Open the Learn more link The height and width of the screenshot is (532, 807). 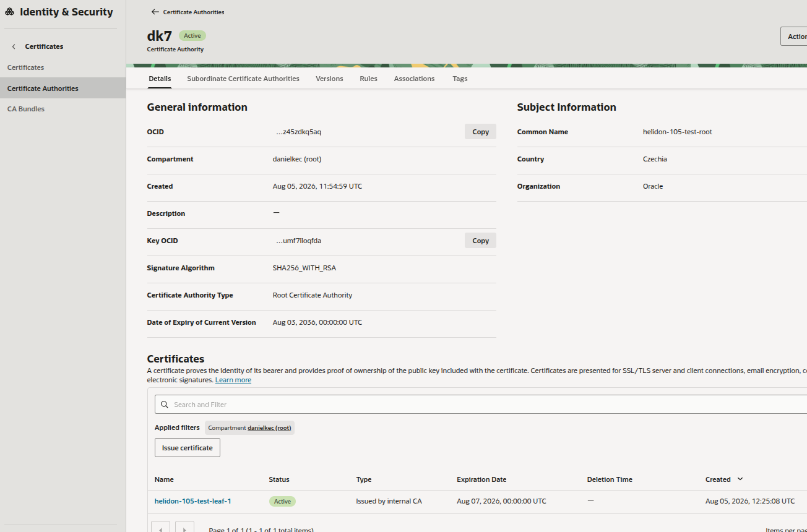233,380
